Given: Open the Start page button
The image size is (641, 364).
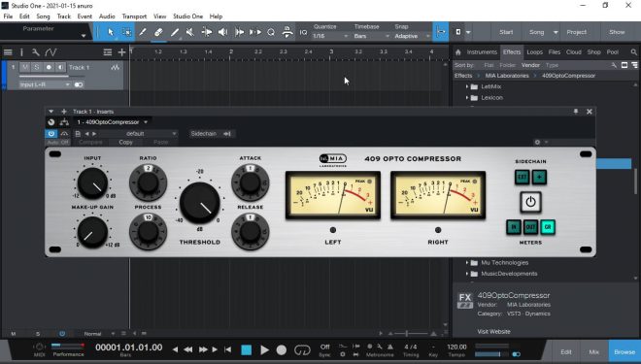Looking at the screenshot, I should 506,32.
